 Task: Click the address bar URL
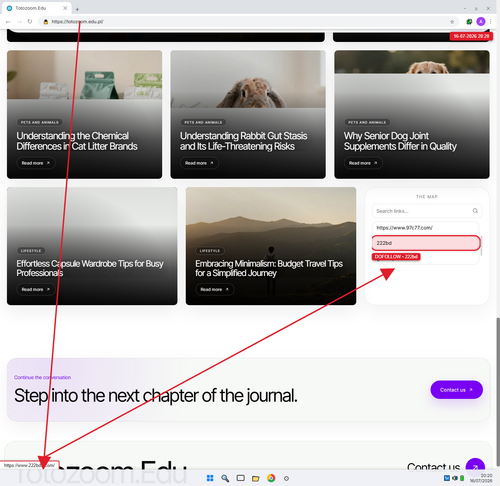tap(77, 22)
